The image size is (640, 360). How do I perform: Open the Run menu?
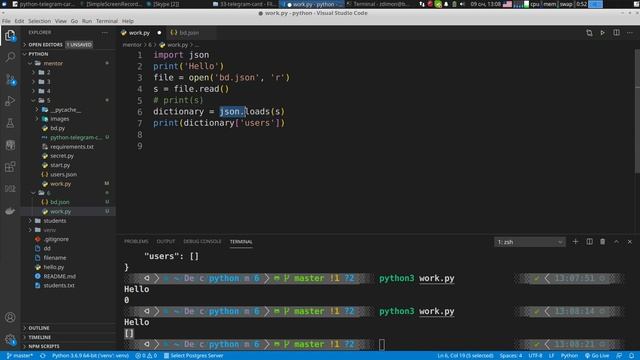(87, 21)
